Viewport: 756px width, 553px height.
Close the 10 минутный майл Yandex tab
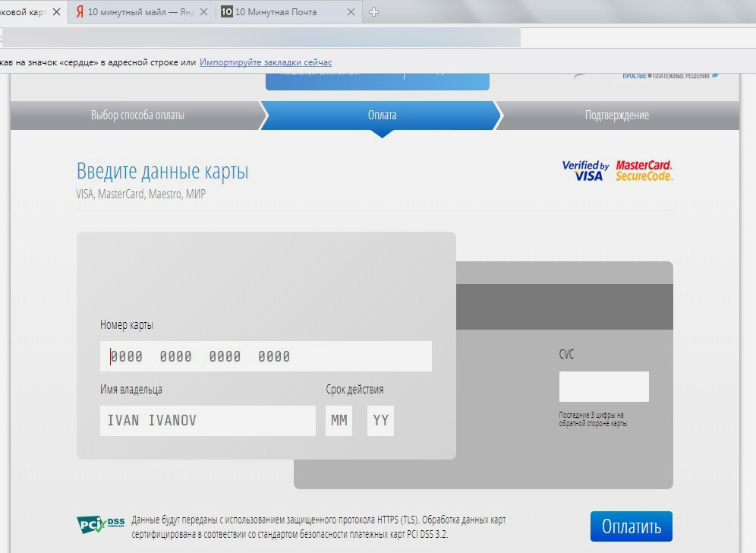[x=203, y=12]
